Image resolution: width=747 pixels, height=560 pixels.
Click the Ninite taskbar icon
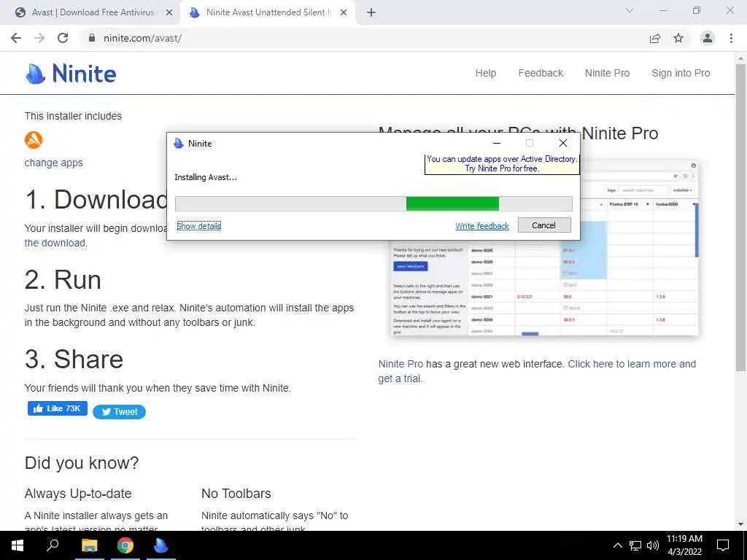161,545
